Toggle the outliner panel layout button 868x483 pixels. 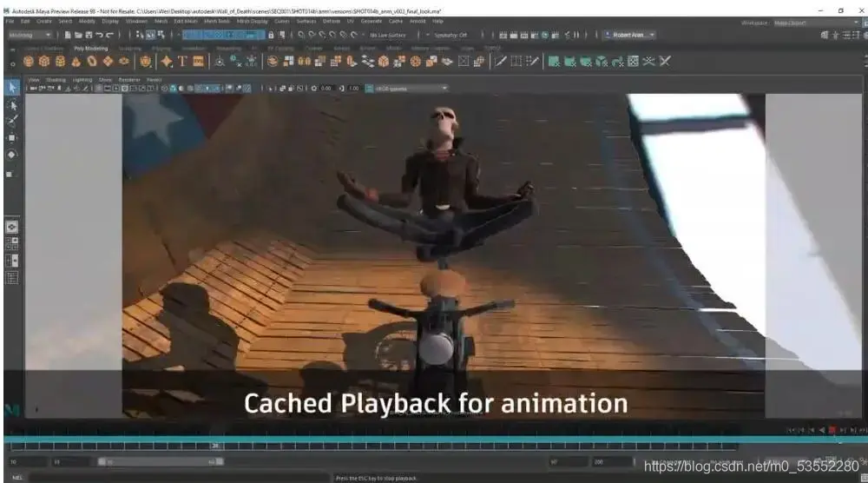[x=11, y=277]
